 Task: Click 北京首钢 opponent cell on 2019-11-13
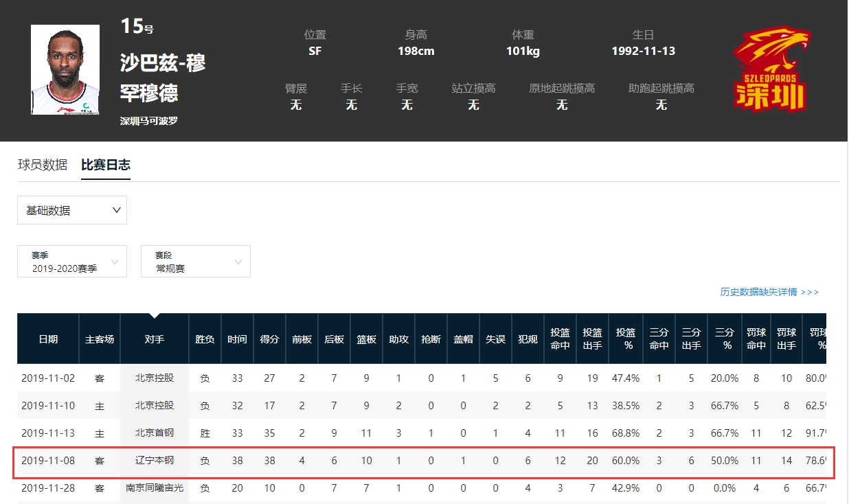click(x=155, y=433)
